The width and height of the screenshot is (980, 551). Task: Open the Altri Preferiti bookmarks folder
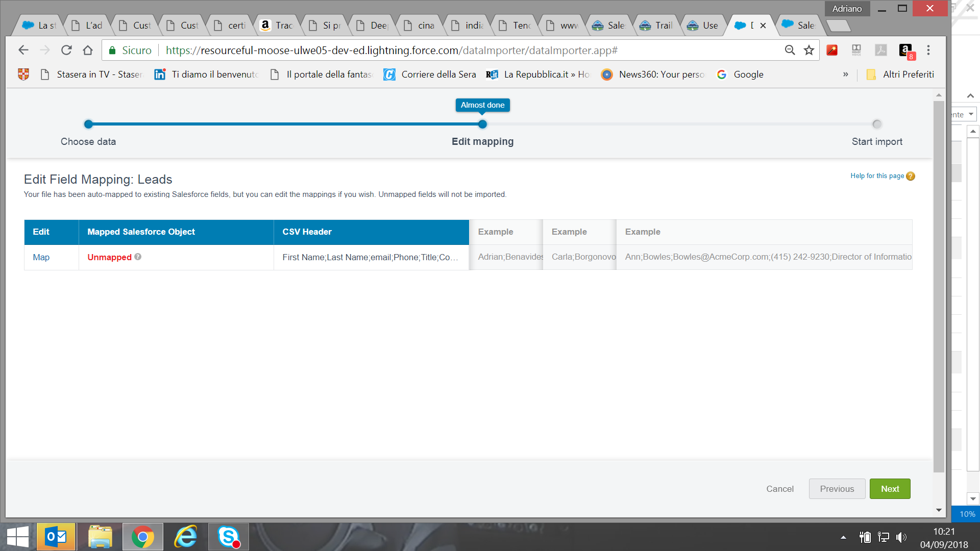(x=901, y=74)
